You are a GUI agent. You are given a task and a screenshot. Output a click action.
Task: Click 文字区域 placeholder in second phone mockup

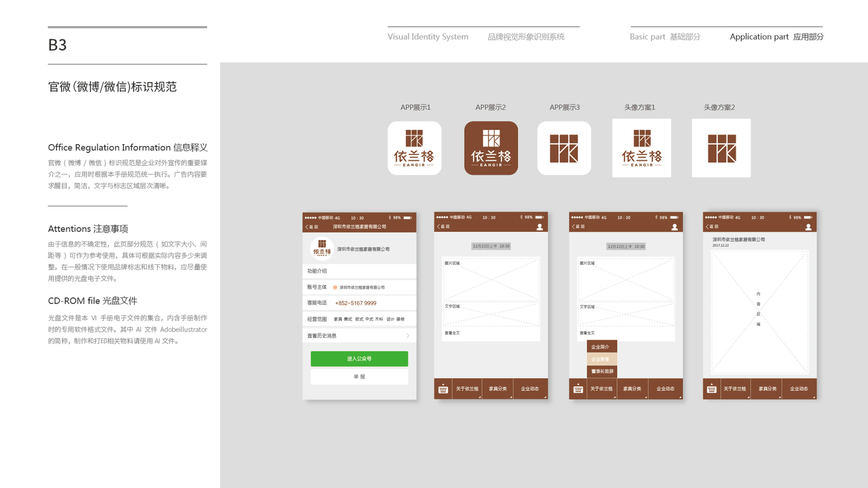tap(491, 314)
